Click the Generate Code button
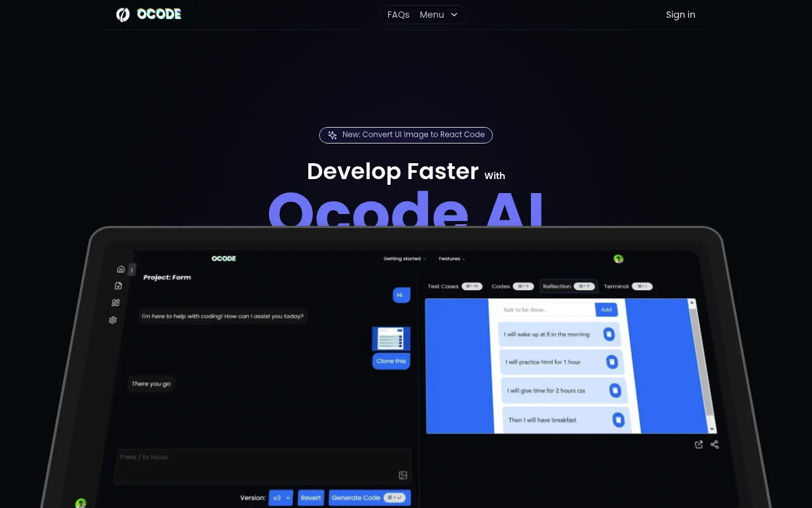Viewport: 812px width, 508px height. click(x=370, y=498)
